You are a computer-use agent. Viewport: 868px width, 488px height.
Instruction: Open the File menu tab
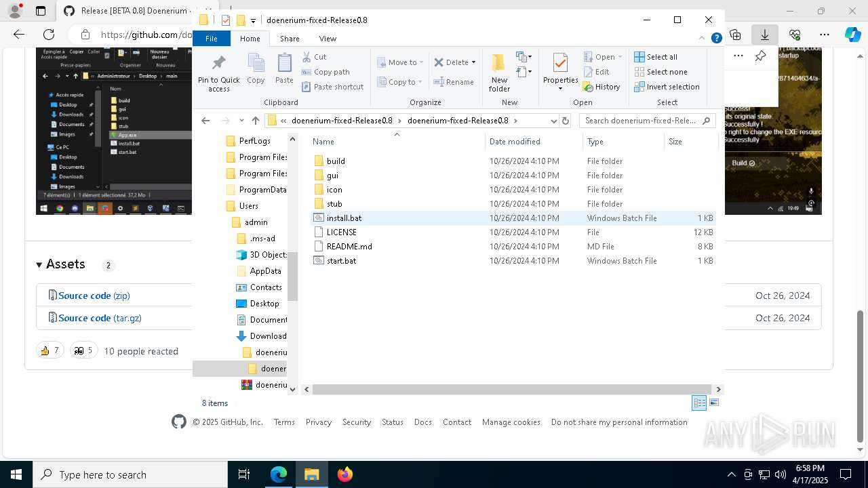pyautogui.click(x=212, y=39)
